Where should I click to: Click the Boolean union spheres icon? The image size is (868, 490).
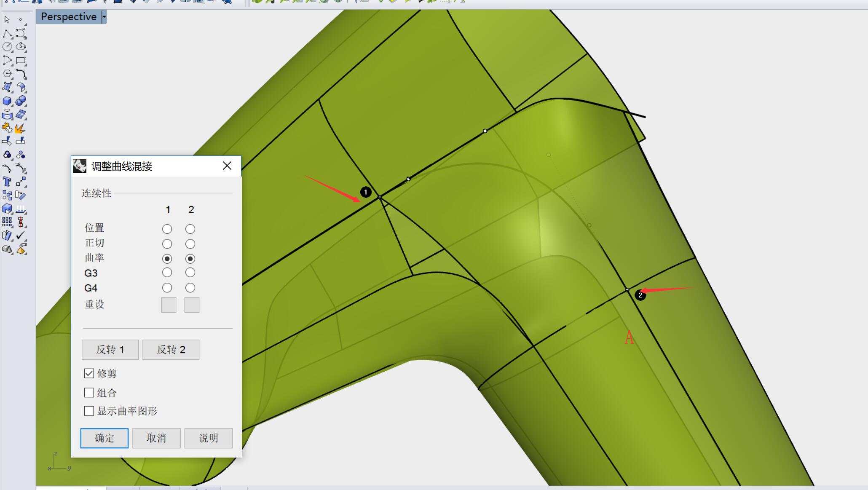(21, 101)
